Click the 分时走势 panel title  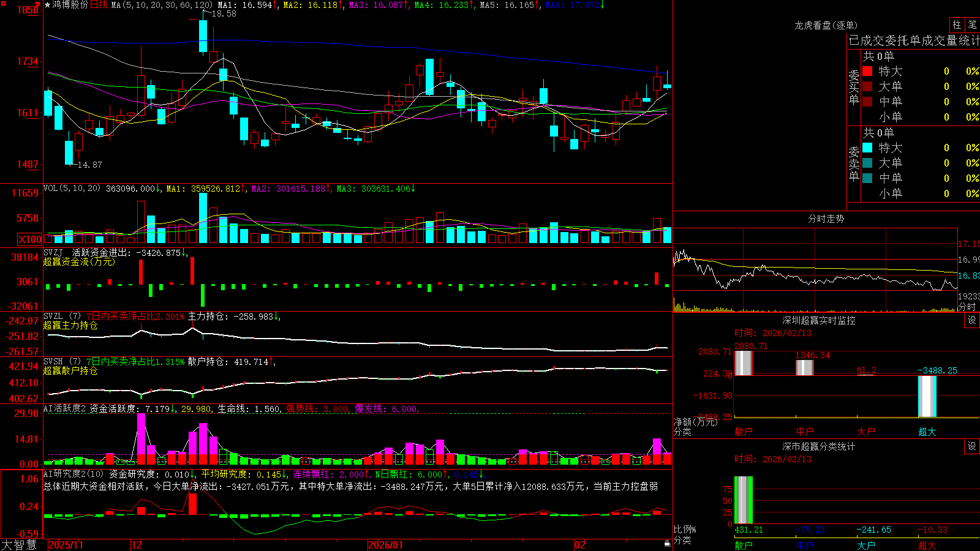[x=826, y=219]
